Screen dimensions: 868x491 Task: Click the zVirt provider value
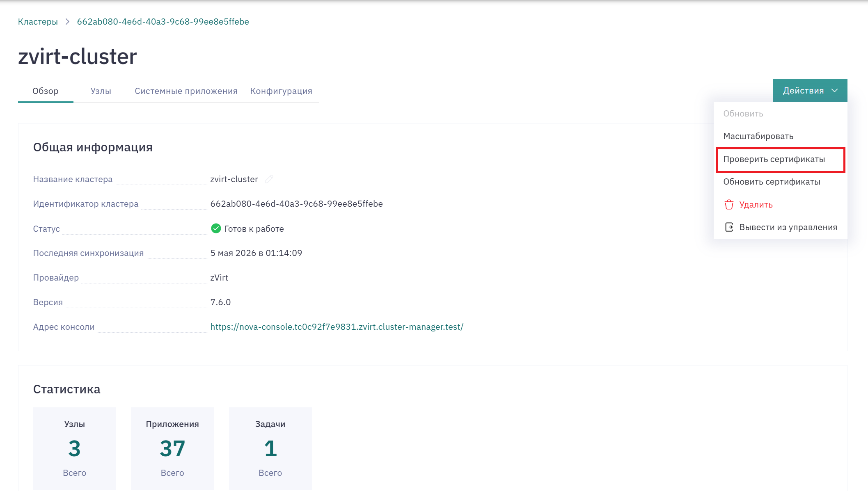219,278
